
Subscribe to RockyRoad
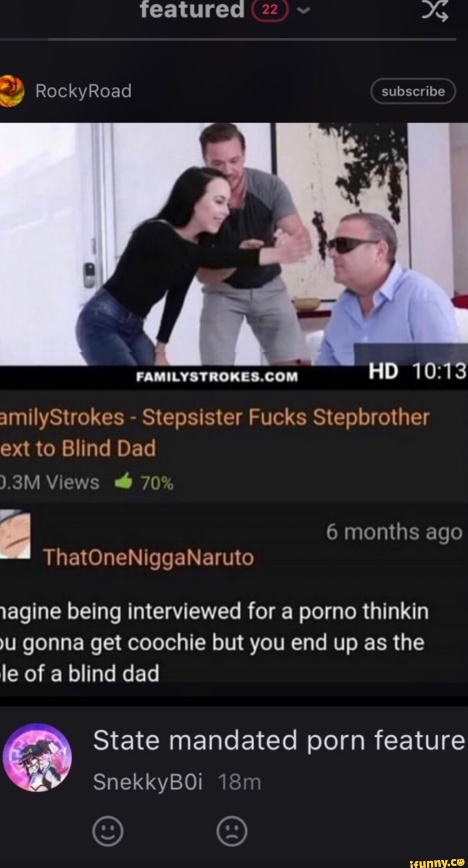(x=413, y=91)
